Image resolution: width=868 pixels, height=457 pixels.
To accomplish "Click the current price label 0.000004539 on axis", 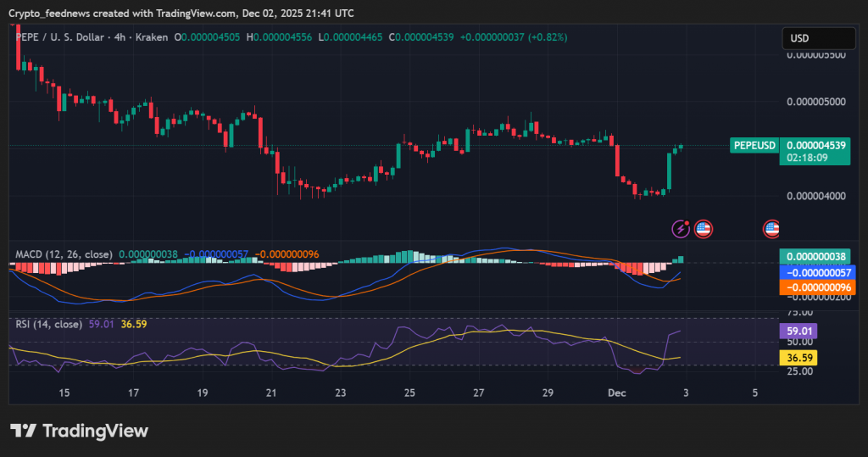I will 816,145.
